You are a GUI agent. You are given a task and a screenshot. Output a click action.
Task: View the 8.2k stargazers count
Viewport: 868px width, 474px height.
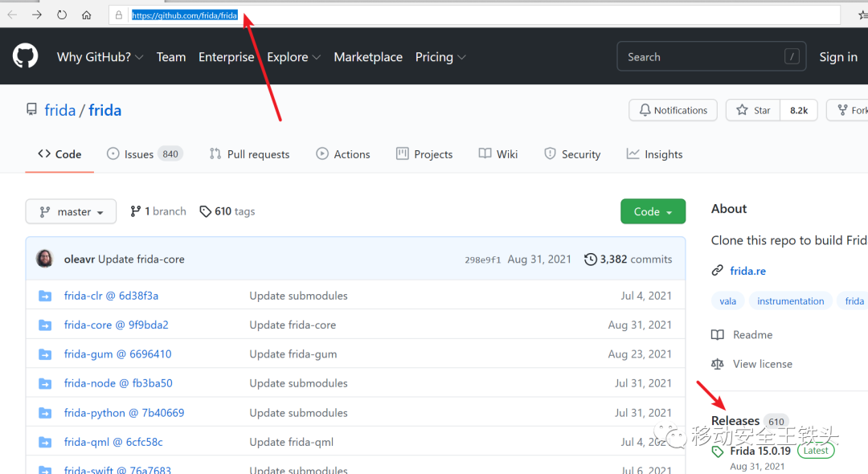coord(799,110)
